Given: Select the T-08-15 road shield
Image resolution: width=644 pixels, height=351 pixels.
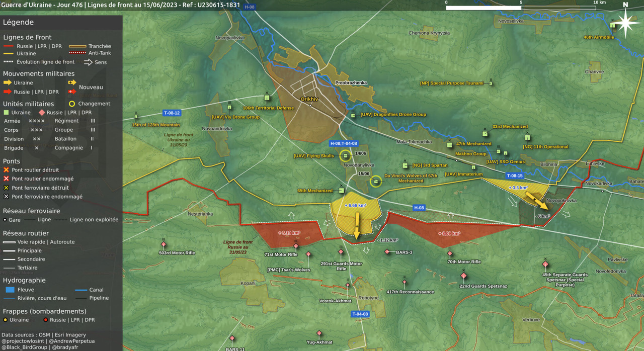Looking at the screenshot, I should pyautogui.click(x=515, y=175).
